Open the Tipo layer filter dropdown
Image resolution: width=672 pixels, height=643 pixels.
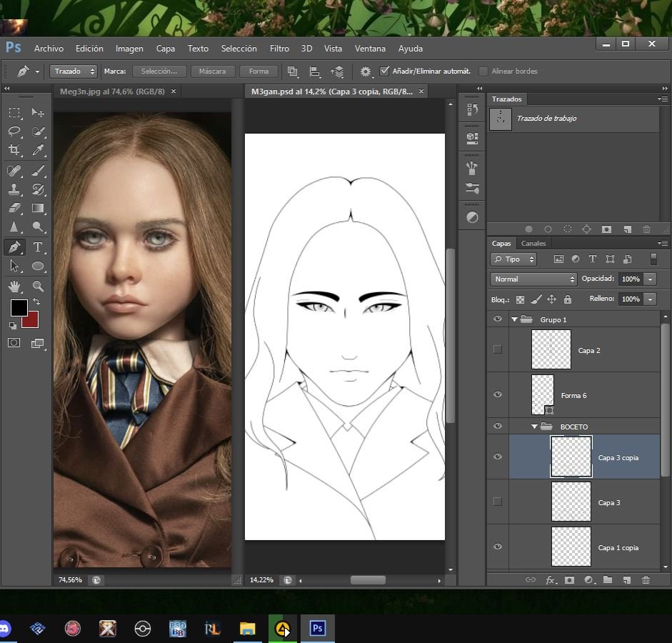[x=513, y=259]
